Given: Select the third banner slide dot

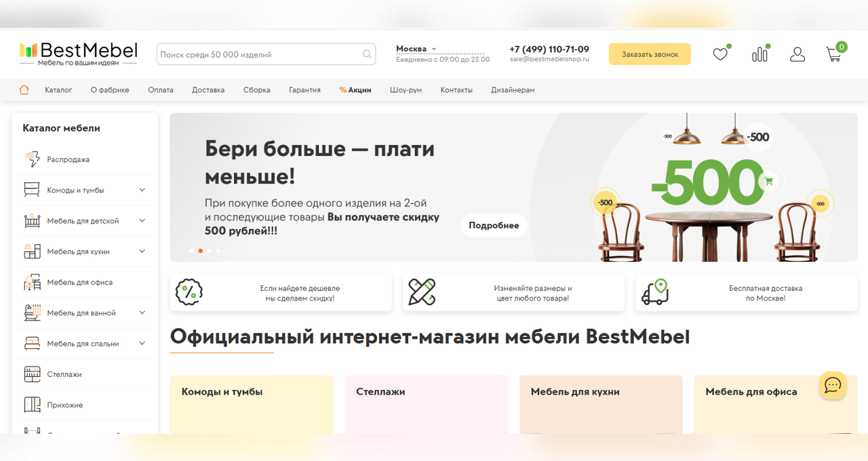Looking at the screenshot, I should point(210,251).
